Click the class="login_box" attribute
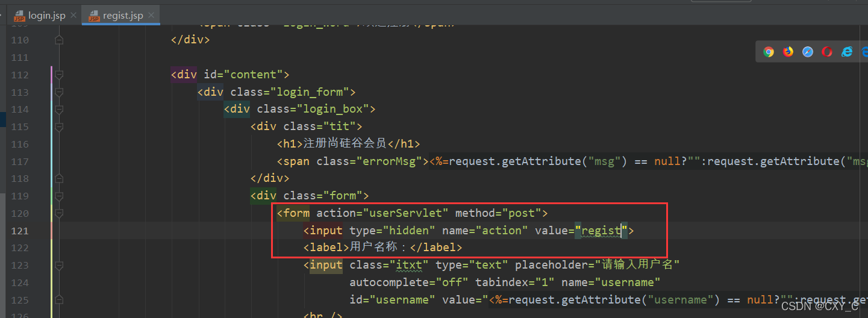Viewport: 868px width, 318px height. [x=313, y=110]
